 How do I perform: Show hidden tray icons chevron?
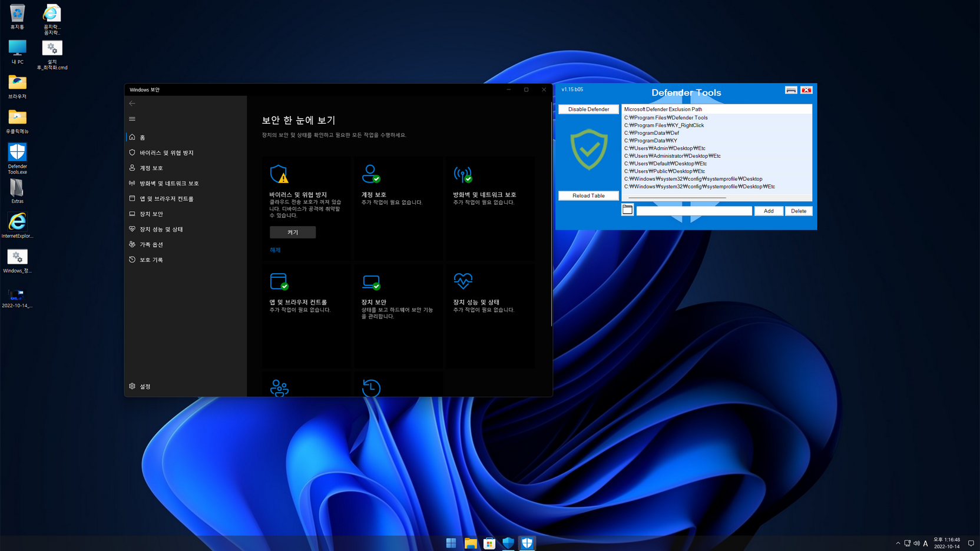(898, 543)
